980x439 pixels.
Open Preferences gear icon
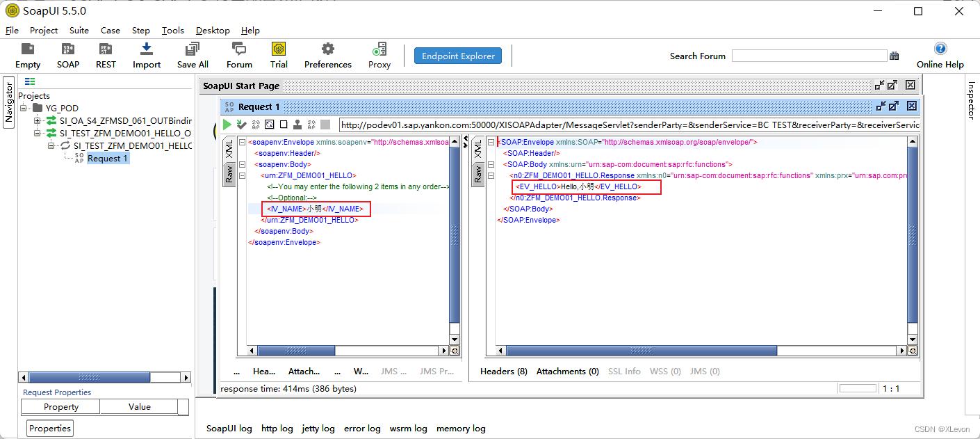pos(328,49)
